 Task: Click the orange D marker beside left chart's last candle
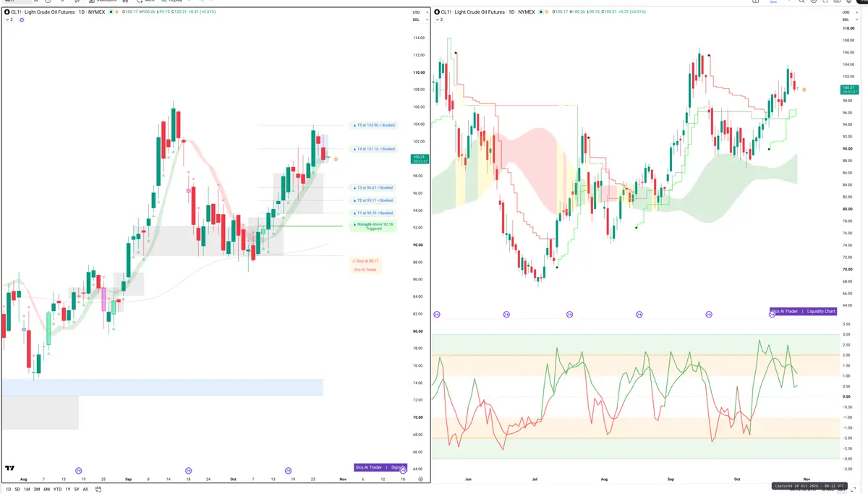point(336,159)
